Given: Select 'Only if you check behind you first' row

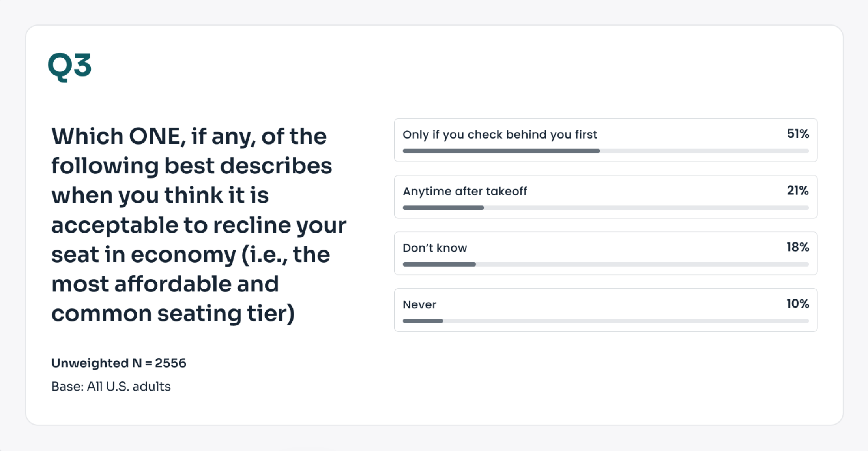Looking at the screenshot, I should (606, 140).
